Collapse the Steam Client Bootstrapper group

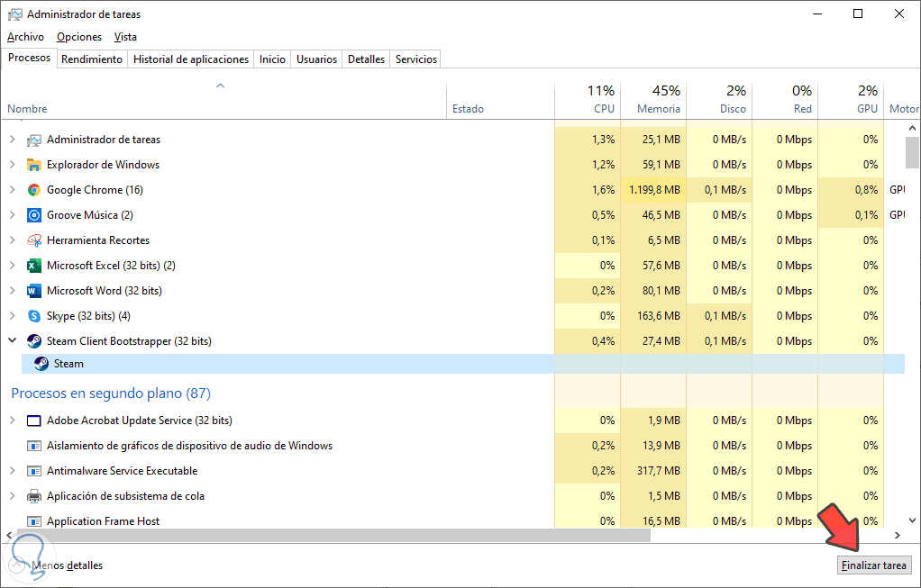click(x=13, y=341)
